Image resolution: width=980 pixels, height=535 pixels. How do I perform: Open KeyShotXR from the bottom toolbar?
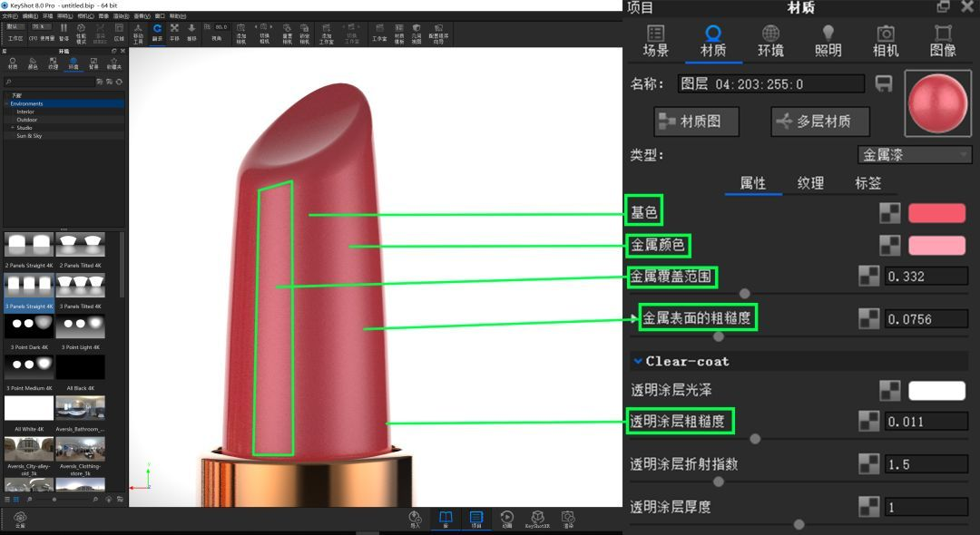pos(537,518)
